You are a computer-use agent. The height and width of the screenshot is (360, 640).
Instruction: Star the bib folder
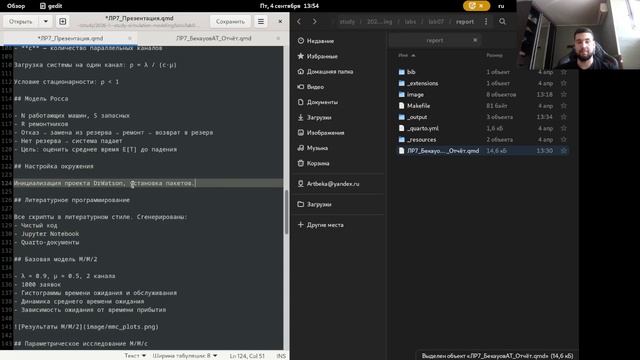563,72
